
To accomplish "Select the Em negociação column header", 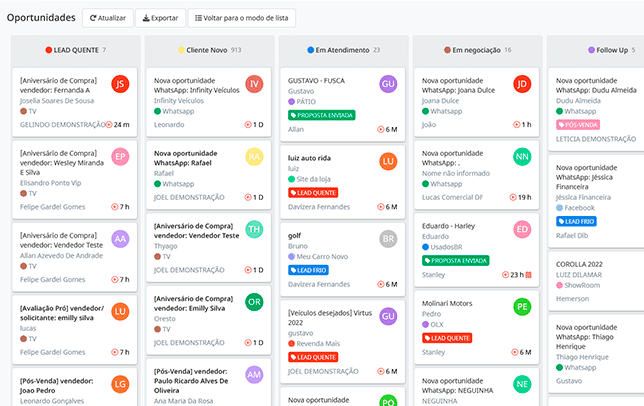I will pos(477,50).
